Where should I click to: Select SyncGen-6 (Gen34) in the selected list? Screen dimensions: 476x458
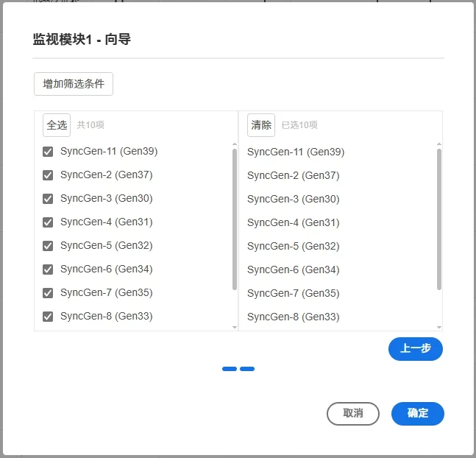(294, 270)
